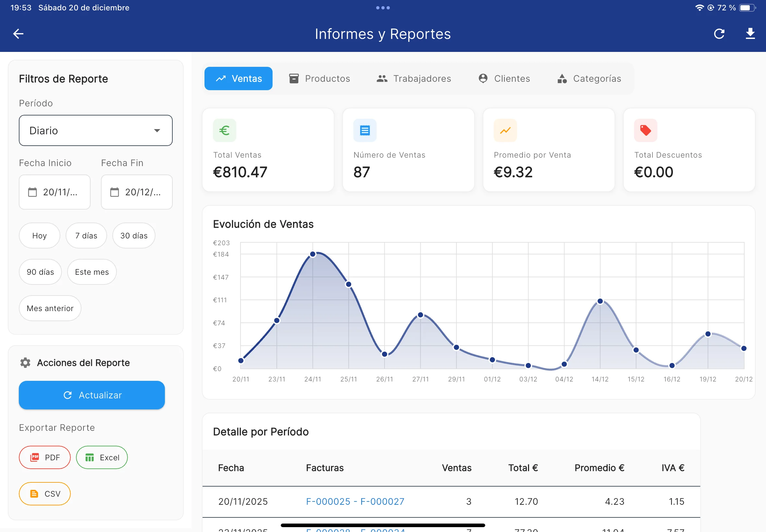Click the gear icon beside Acciones del Reporte
This screenshot has width=766, height=532.
tap(25, 363)
